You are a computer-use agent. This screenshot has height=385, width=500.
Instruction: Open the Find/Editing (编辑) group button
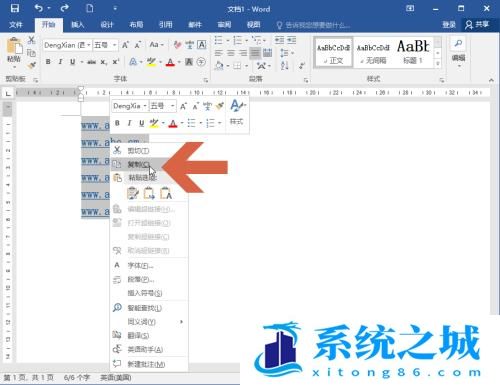pyautogui.click(x=459, y=51)
